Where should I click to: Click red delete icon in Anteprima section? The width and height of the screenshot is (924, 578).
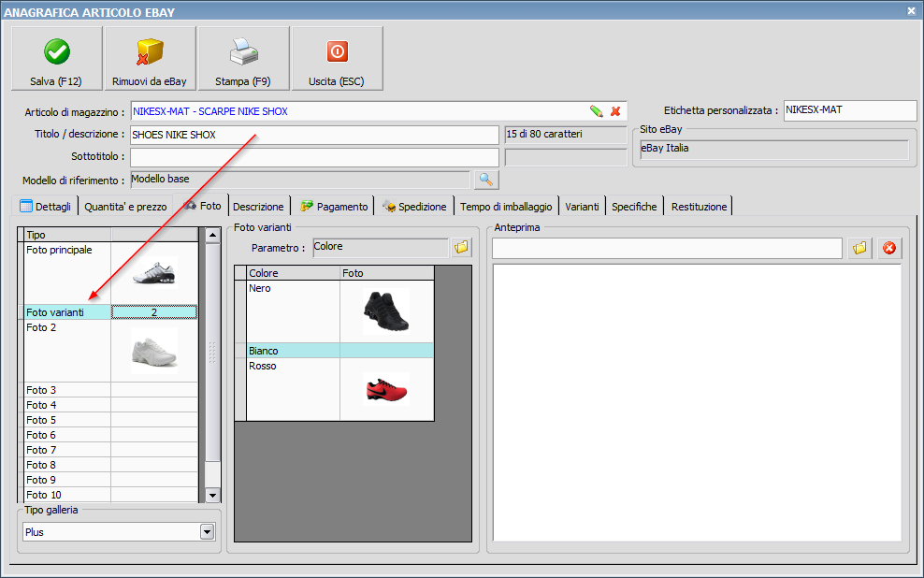click(889, 248)
